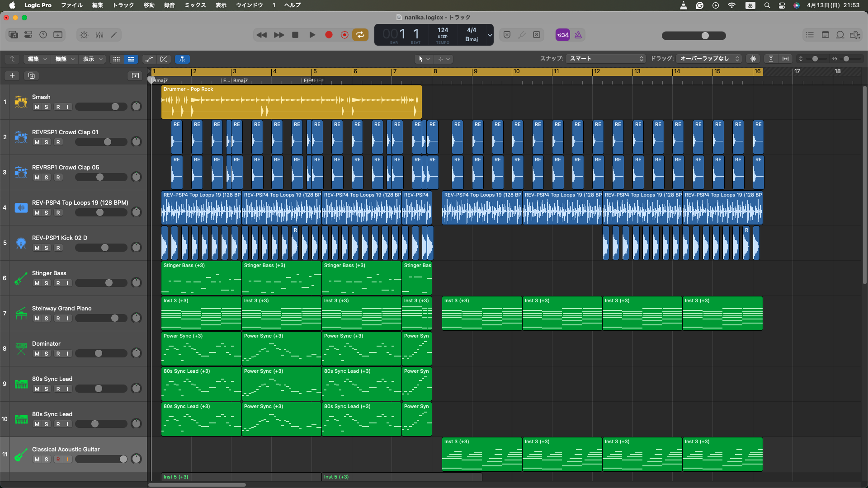Open the 機能 dropdown in tracks area
Image resolution: width=868 pixels, height=488 pixels.
point(65,59)
